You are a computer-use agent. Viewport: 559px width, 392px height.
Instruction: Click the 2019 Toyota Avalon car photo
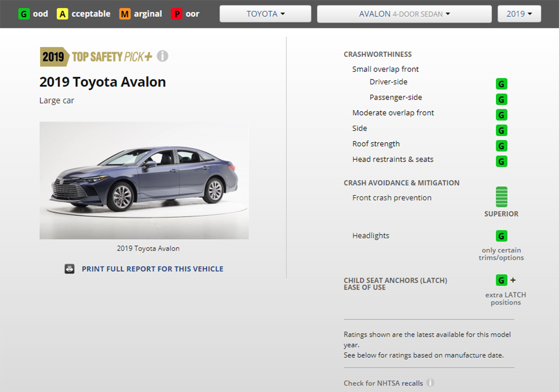144,180
